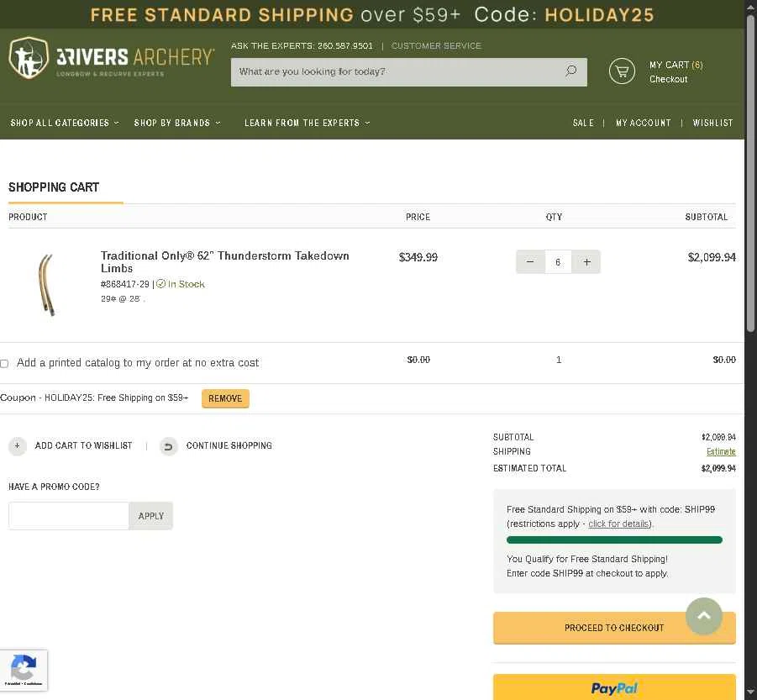Click the reCAPTCHA badge
The width and height of the screenshot is (757, 700).
[x=24, y=670]
